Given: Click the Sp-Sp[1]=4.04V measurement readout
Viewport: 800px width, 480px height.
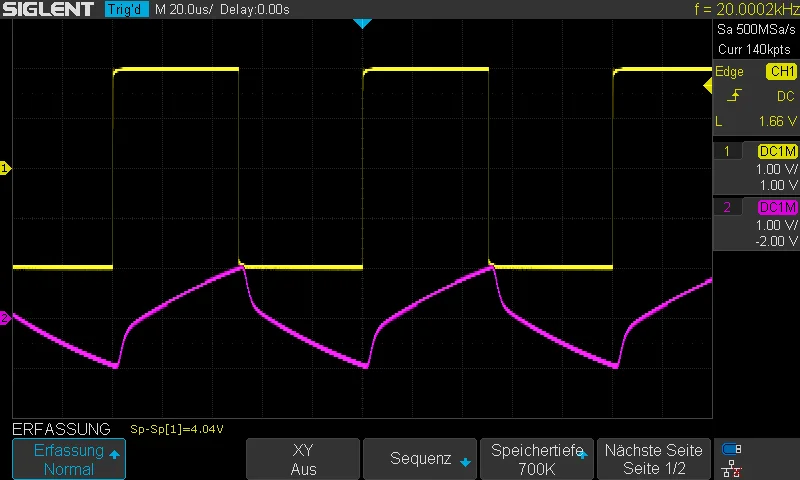Looking at the screenshot, I should tap(177, 429).
